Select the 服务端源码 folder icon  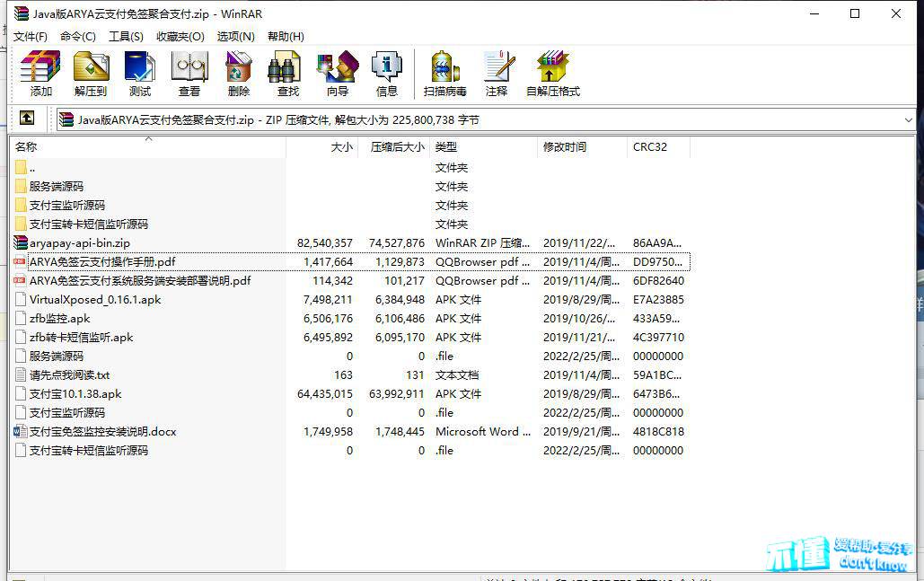tap(21, 186)
